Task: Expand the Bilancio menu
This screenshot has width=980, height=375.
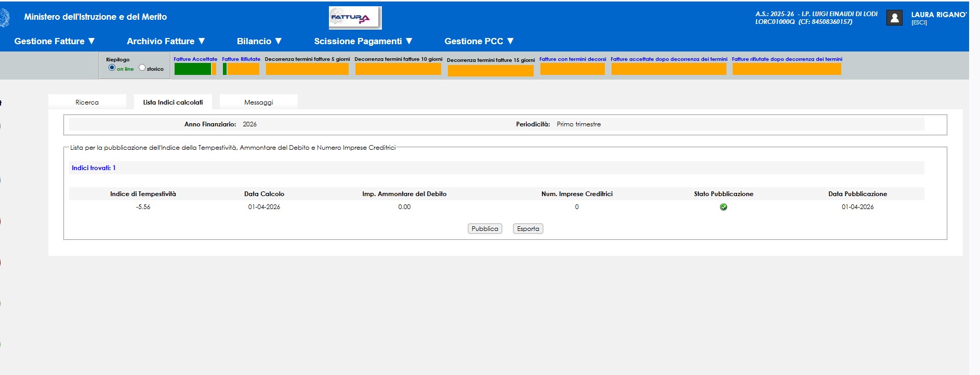Action: [259, 41]
